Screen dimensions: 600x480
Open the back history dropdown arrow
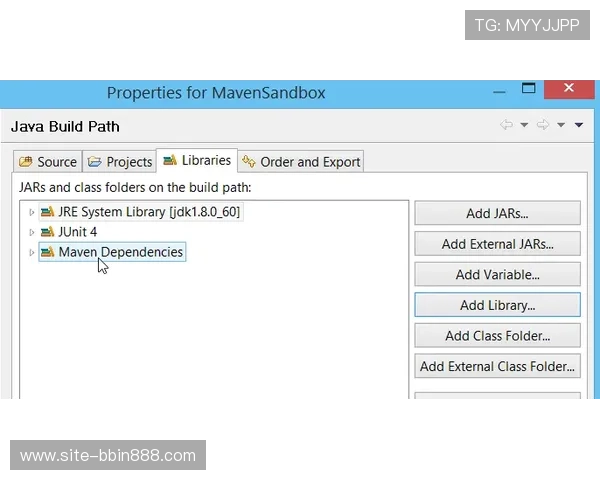click(524, 125)
